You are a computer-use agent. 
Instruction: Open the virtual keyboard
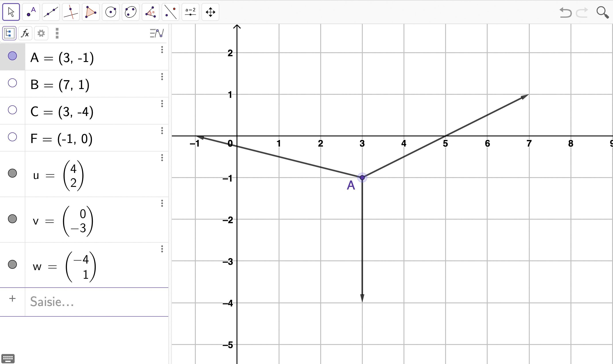tap(8, 359)
